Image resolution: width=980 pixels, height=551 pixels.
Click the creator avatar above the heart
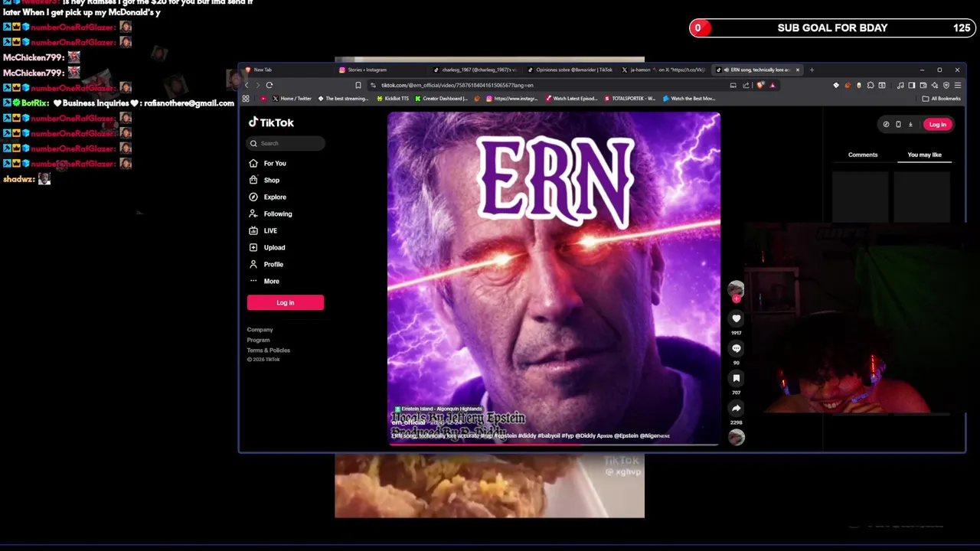click(736, 289)
